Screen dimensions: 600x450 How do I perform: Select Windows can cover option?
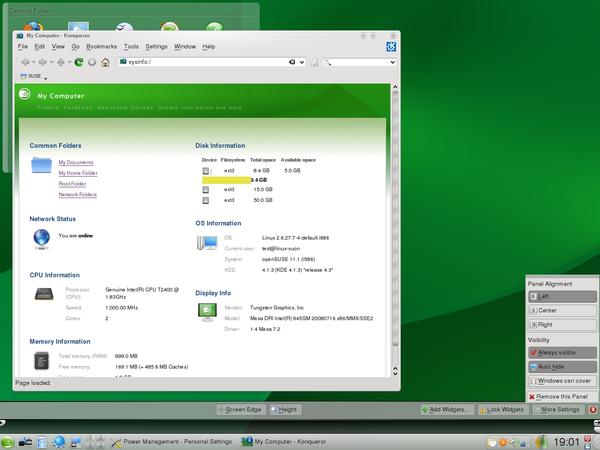point(562,381)
